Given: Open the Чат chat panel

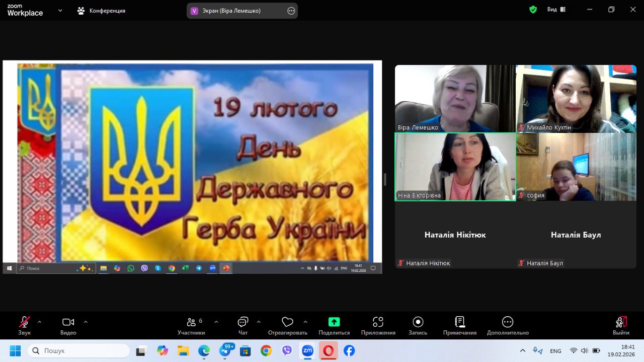Looking at the screenshot, I should (x=243, y=322).
